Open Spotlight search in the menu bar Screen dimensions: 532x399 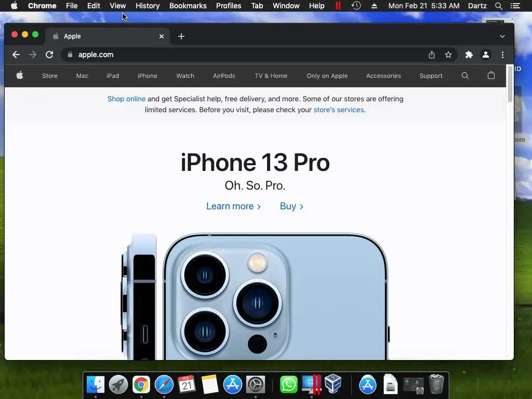point(498,6)
